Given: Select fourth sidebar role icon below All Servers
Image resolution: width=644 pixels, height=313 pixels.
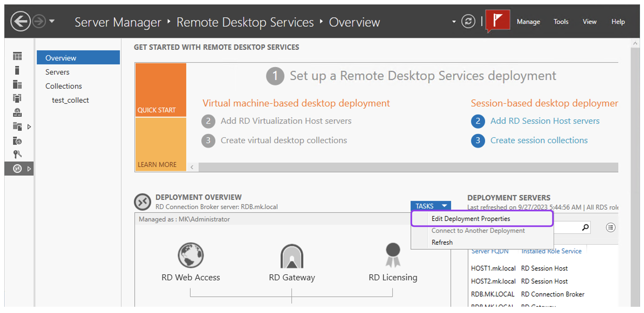Looking at the screenshot, I should coord(17,98).
